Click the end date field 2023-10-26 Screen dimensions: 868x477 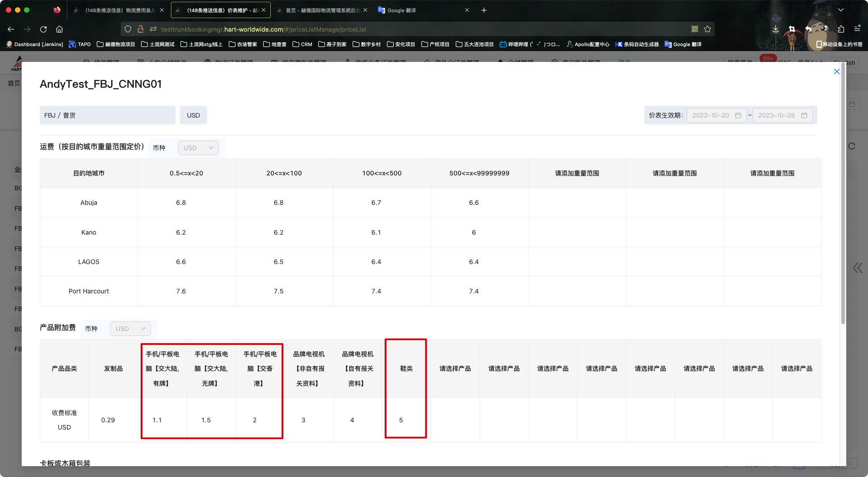pos(777,115)
